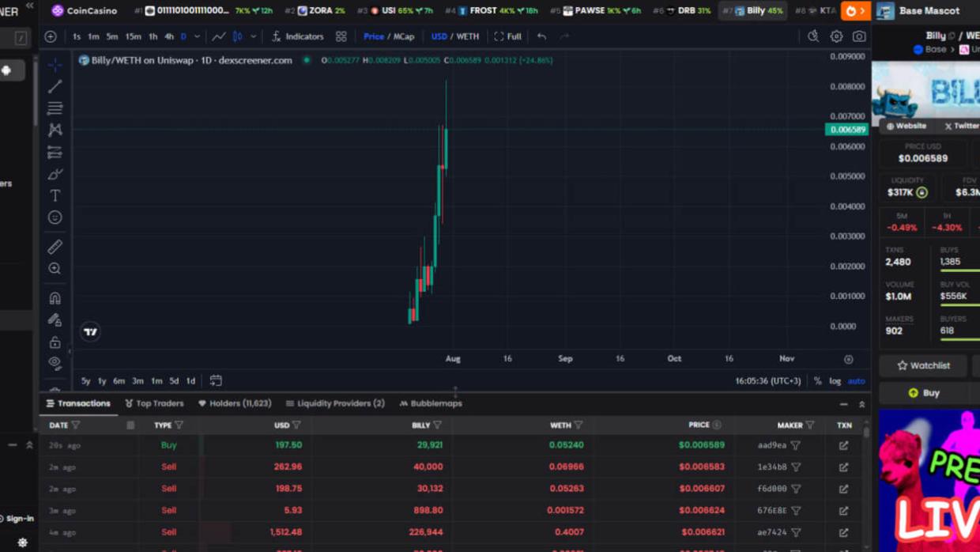This screenshot has height=552, width=980.
Task: Open the DATE column filter
Action: 76,425
